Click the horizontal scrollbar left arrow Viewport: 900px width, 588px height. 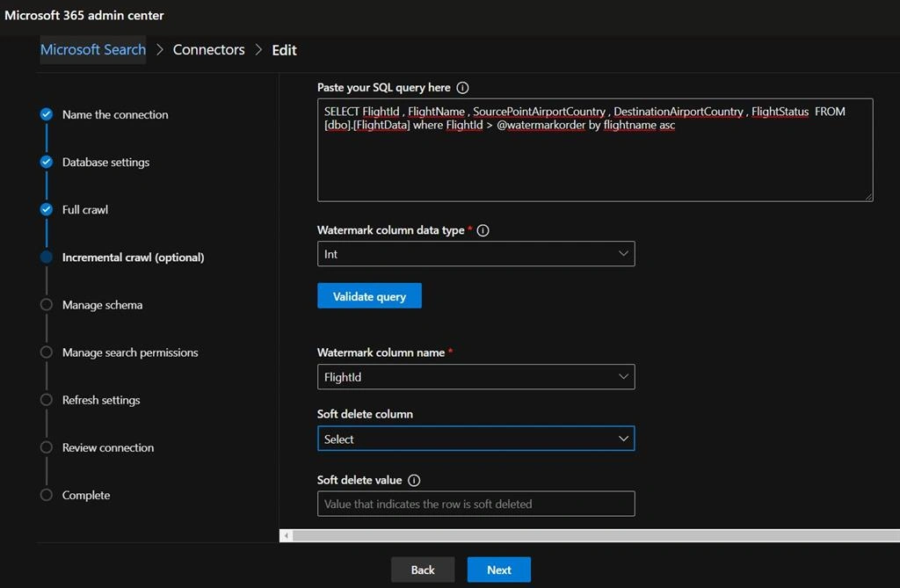[x=286, y=536]
